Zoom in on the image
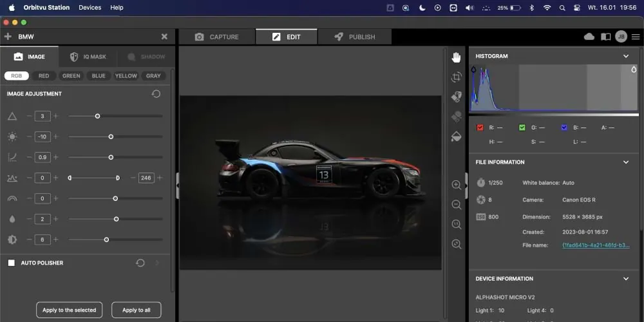Viewport: 644px width, 322px height. (456, 185)
